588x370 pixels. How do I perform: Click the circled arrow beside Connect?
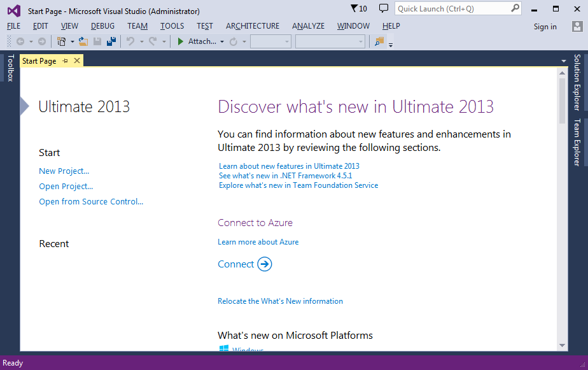pyautogui.click(x=265, y=264)
